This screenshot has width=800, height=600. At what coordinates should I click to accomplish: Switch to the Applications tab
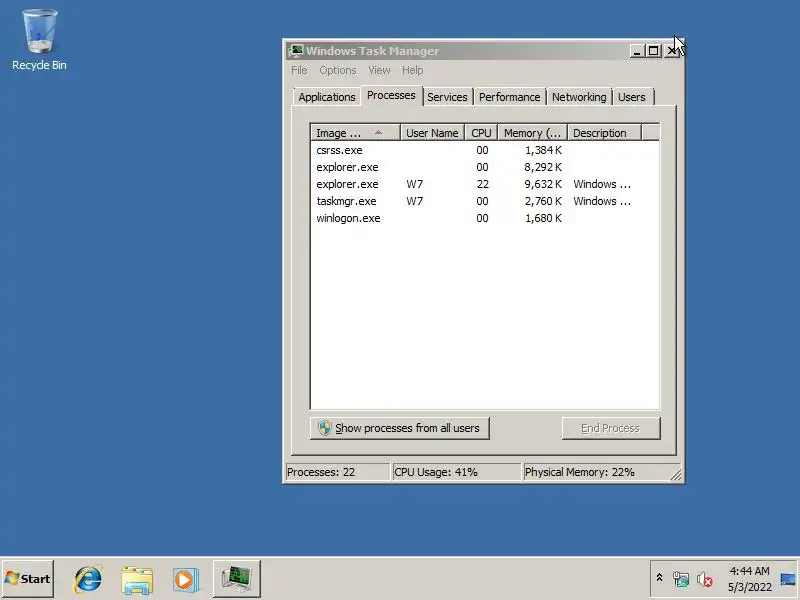[327, 97]
